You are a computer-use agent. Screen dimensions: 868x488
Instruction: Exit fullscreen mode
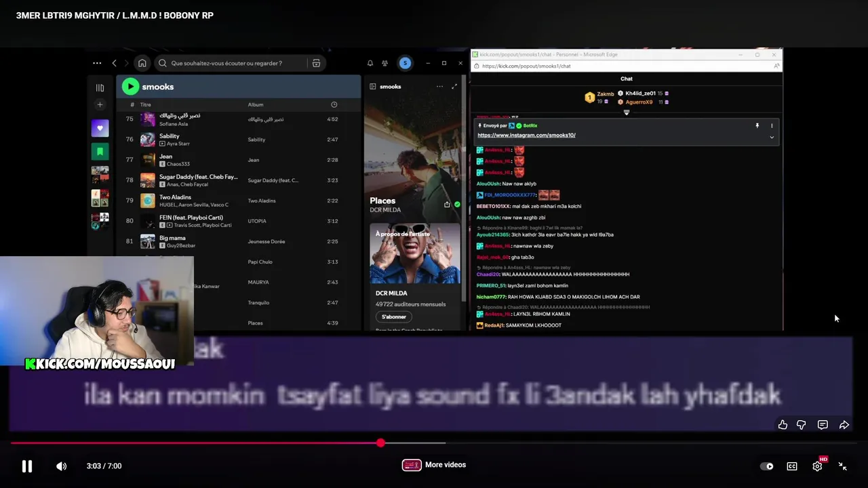point(842,466)
